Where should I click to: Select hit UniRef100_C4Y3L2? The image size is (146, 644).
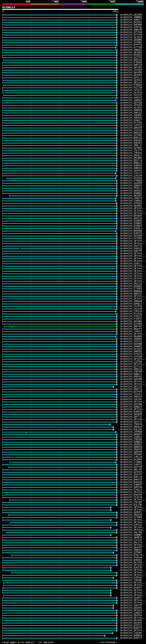[131, 394]
